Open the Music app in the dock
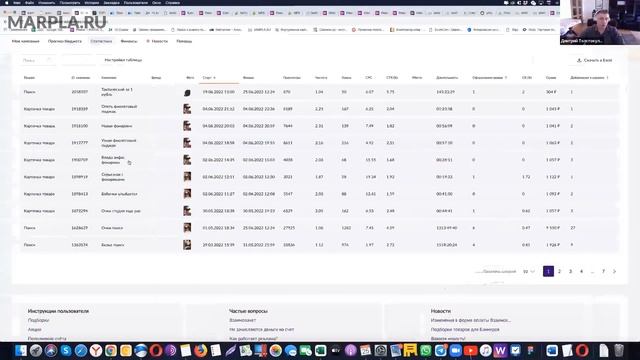Image resolution: width=640 pixels, height=360 pixels. point(485,351)
